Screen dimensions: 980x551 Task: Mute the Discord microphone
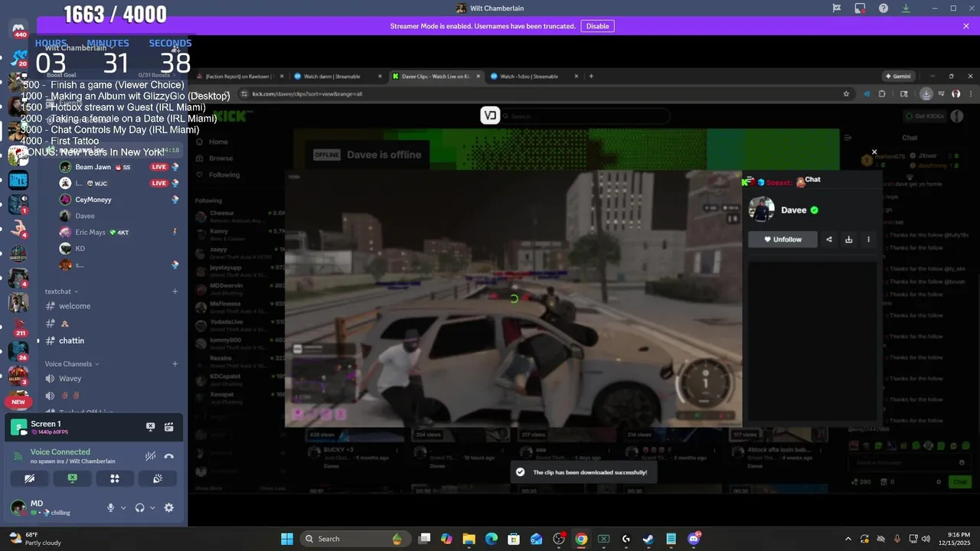111,507
